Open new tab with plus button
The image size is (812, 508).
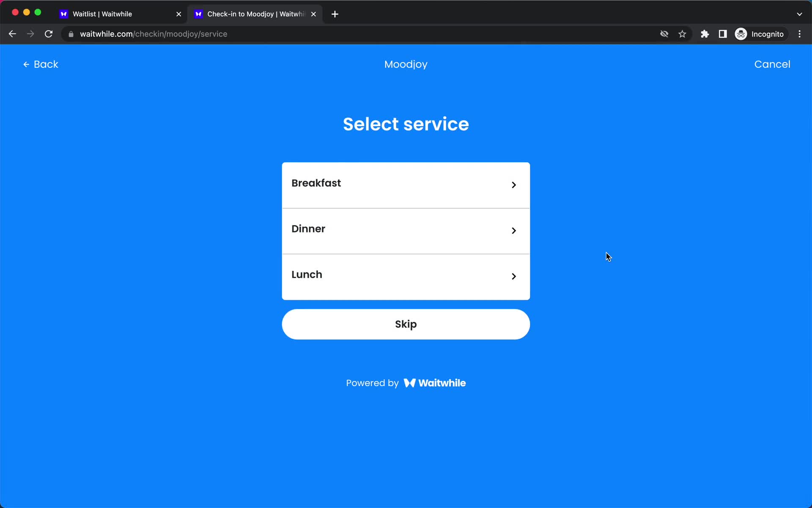335,14
